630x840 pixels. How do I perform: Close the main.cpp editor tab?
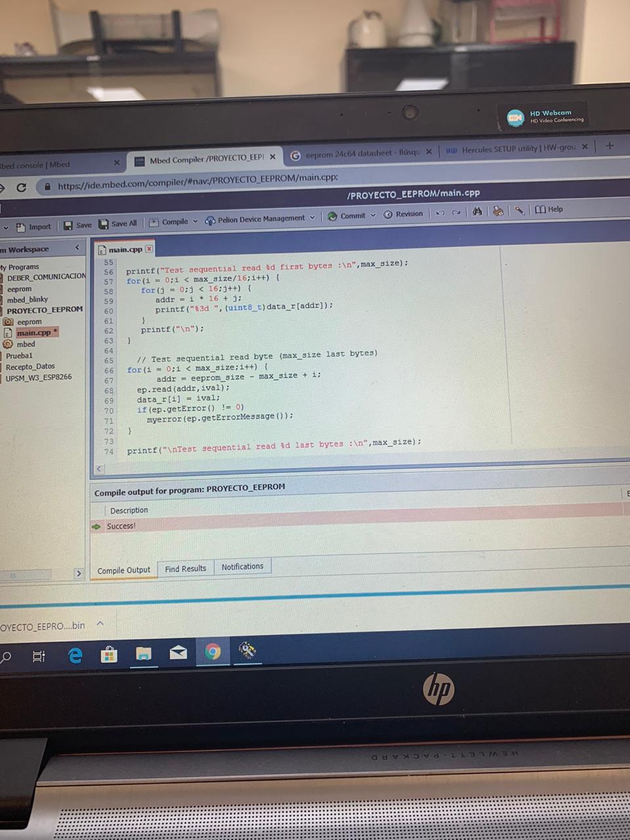pos(149,249)
